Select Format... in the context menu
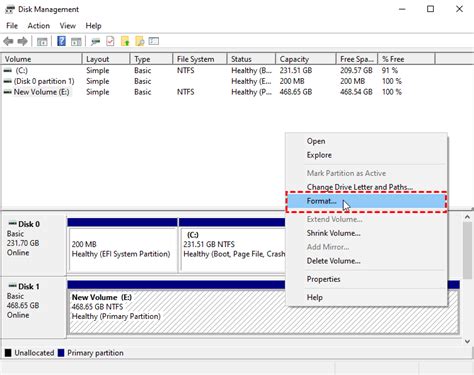 click(x=366, y=201)
